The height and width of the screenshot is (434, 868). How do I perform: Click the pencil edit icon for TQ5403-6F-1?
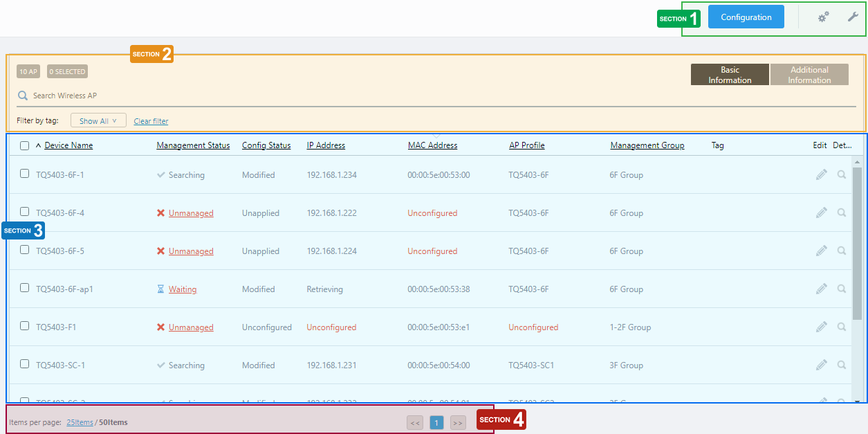click(821, 175)
